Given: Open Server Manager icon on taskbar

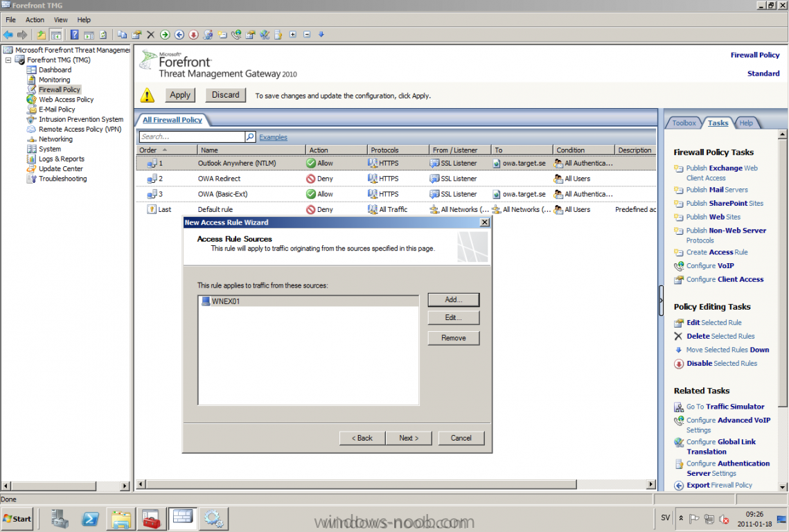Looking at the screenshot, I should [60, 519].
